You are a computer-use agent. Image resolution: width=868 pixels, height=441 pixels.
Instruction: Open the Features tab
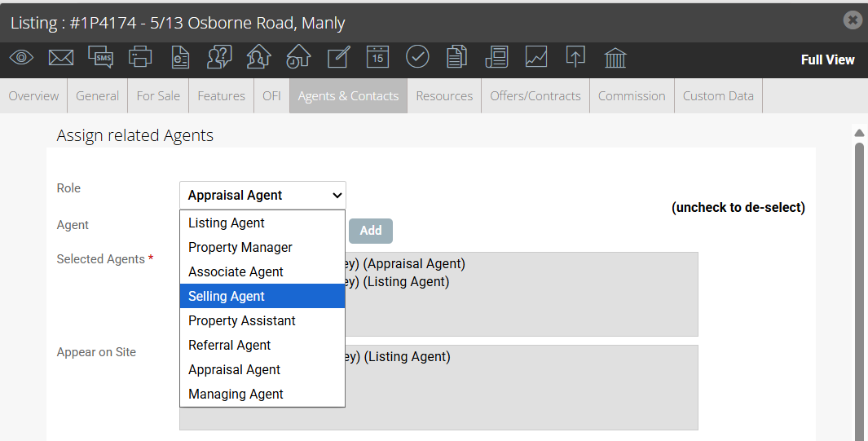pyautogui.click(x=222, y=95)
